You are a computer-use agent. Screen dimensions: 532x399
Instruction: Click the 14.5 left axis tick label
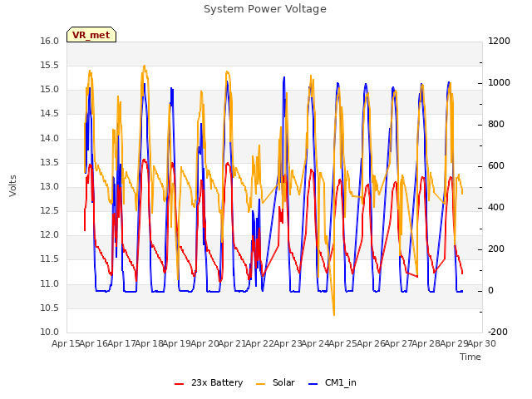[x=50, y=114]
